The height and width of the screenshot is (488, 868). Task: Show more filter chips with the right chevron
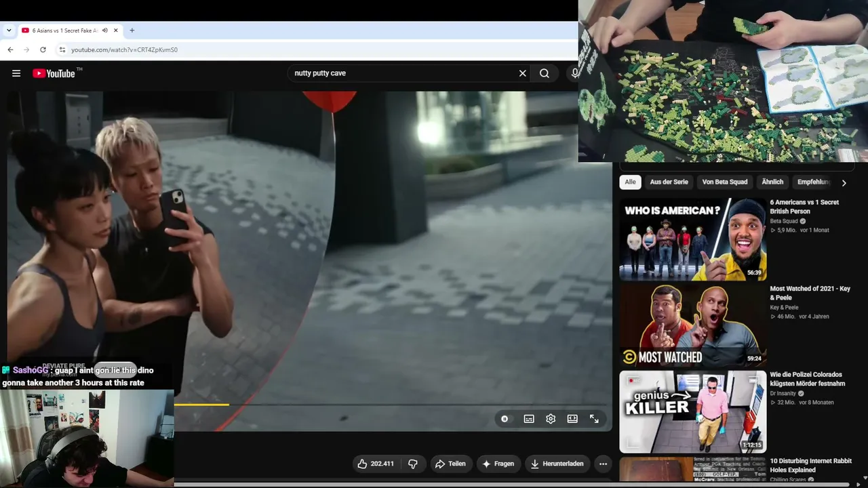(x=844, y=183)
